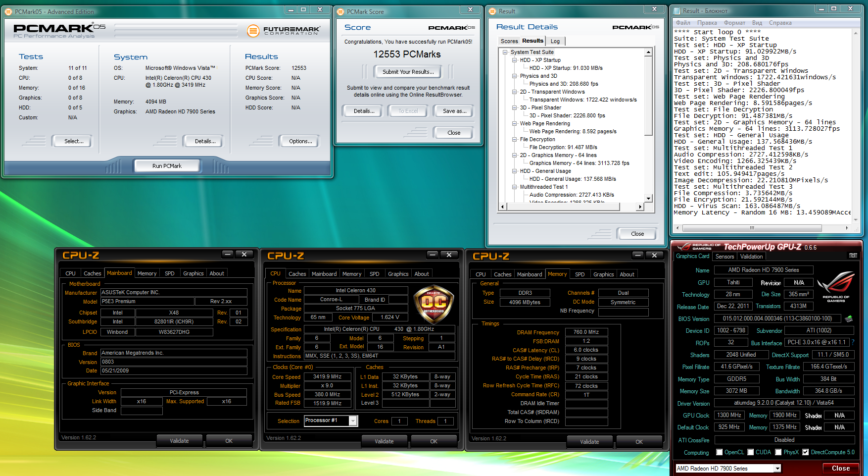Select 'Graphics Memory - 64 lines: 3113.728 fps' row
The width and height of the screenshot is (868, 476).
click(579, 163)
